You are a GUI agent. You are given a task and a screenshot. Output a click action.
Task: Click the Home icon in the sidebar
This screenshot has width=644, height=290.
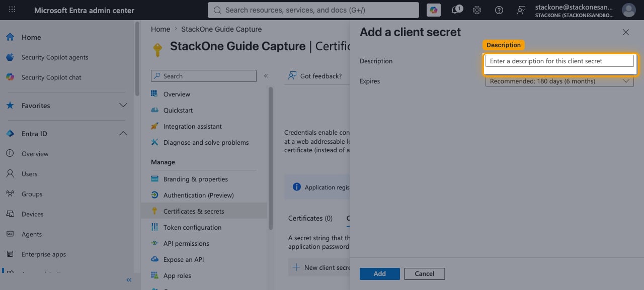pos(10,37)
